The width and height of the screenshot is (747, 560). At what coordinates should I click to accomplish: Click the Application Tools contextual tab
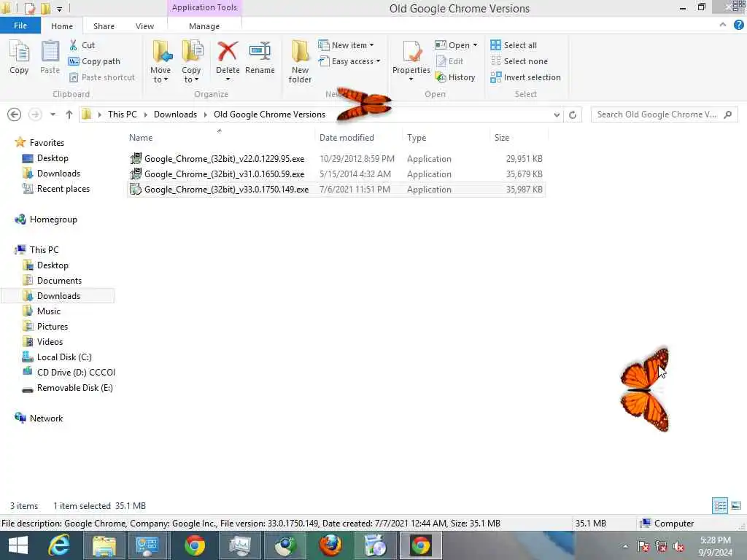point(204,7)
